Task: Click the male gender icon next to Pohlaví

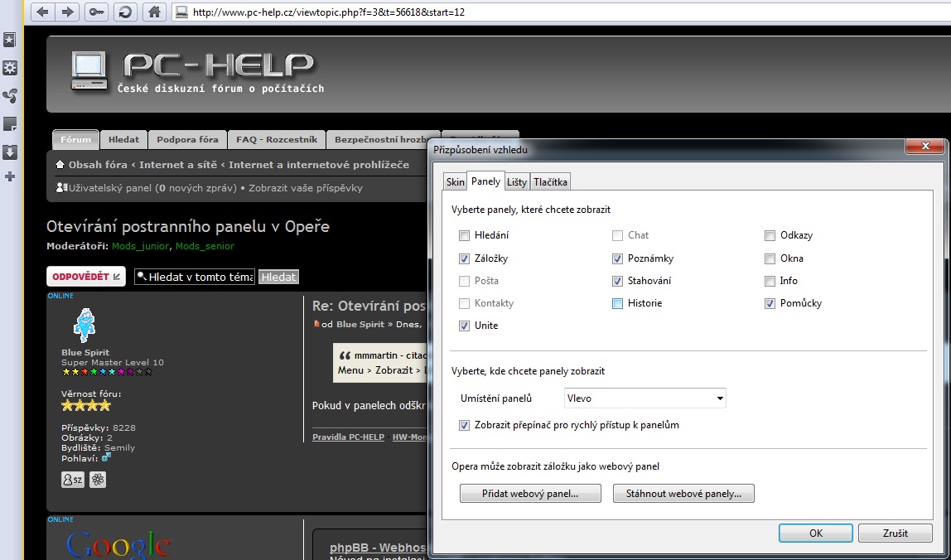Action: pos(106,457)
